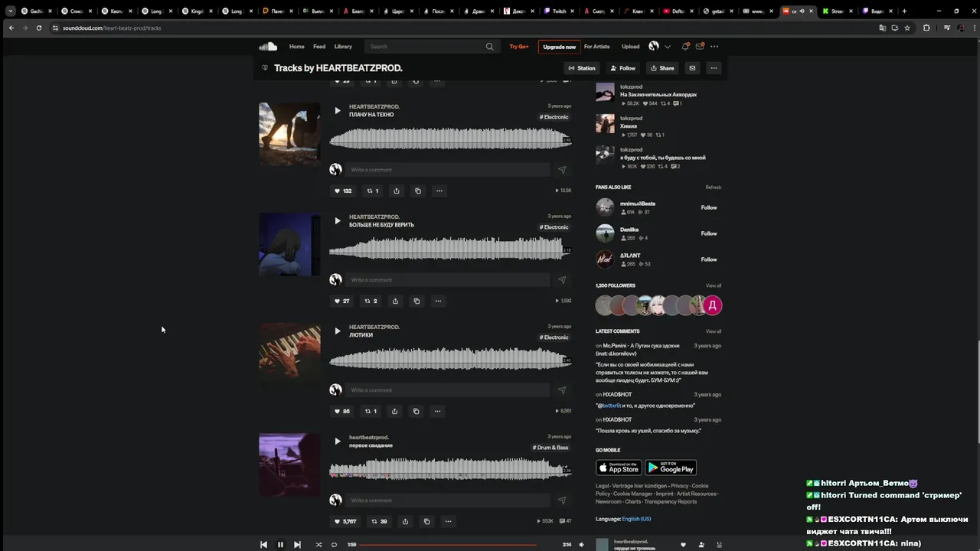View all 1,200 followers

714,285
